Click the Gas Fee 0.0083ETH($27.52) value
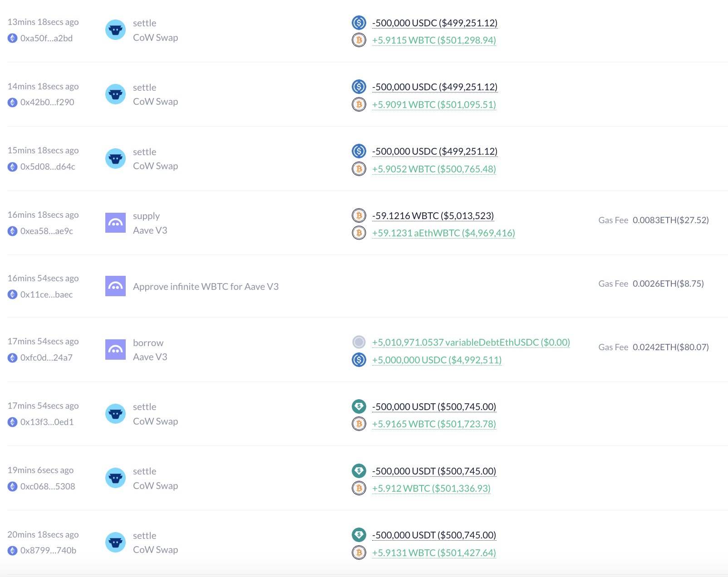Image resolution: width=728 pixels, height=577 pixels. pos(671,220)
